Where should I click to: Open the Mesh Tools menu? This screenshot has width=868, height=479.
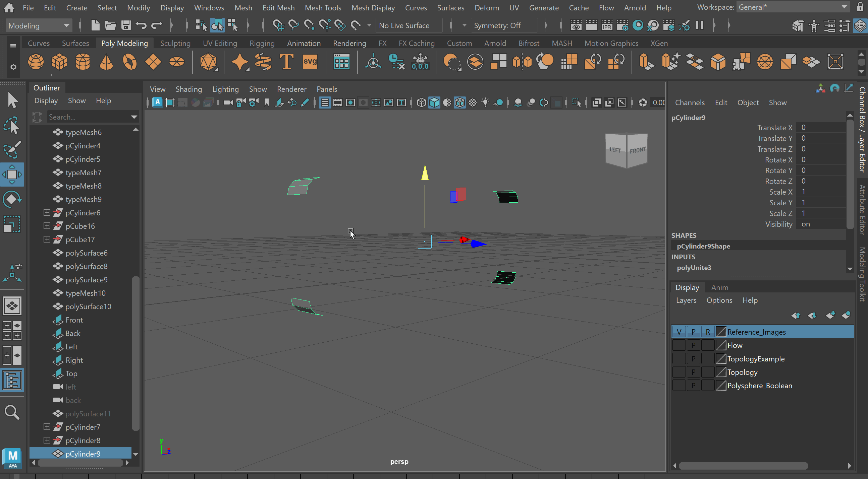point(322,7)
